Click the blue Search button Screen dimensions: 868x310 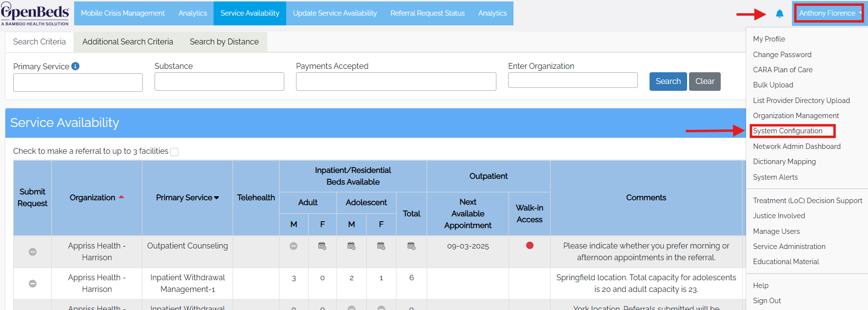tap(668, 82)
